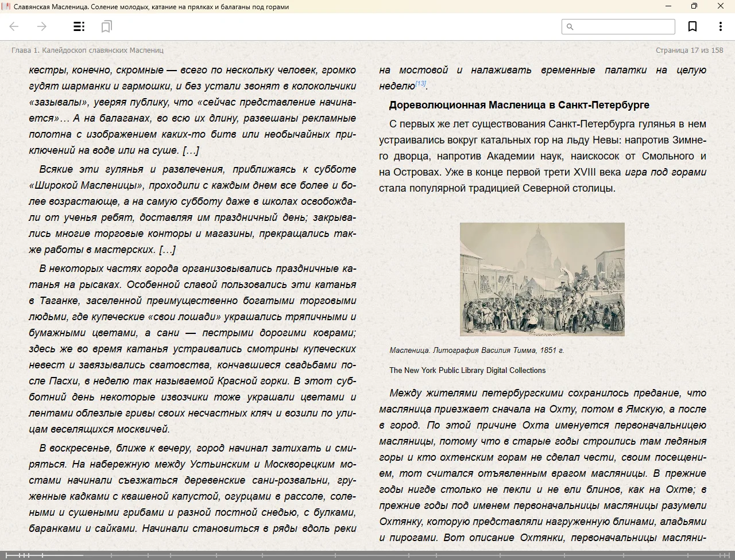Restore down the reader window
735x560 pixels.
point(694,6)
